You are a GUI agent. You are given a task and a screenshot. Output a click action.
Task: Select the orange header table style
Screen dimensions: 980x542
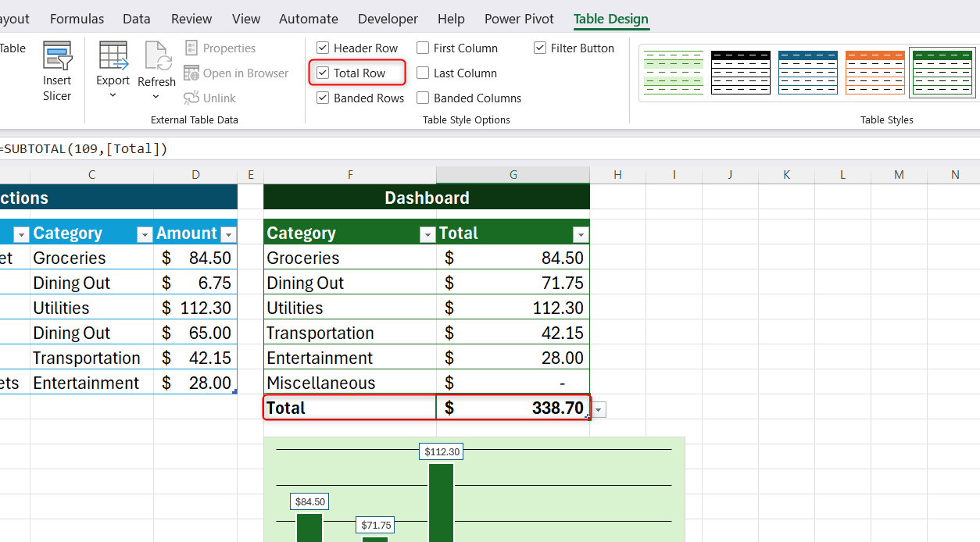(x=875, y=73)
